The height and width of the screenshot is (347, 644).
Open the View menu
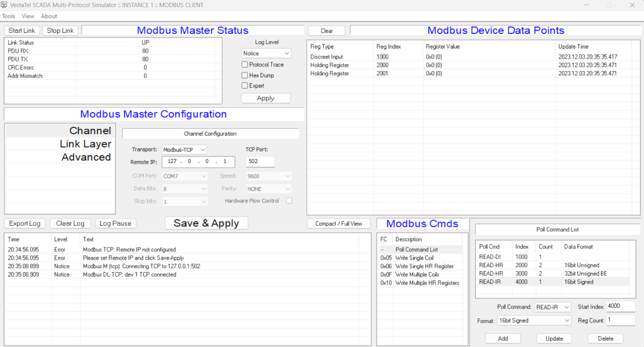pyautogui.click(x=28, y=16)
